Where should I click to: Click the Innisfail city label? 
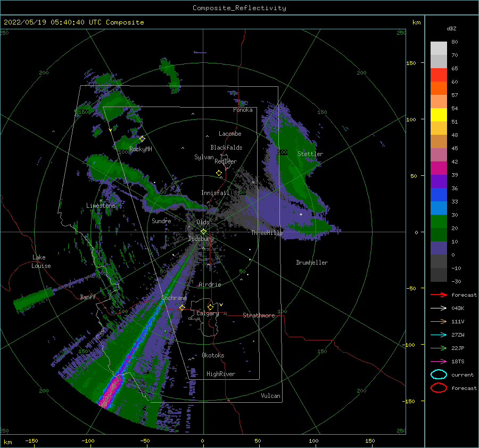click(215, 193)
